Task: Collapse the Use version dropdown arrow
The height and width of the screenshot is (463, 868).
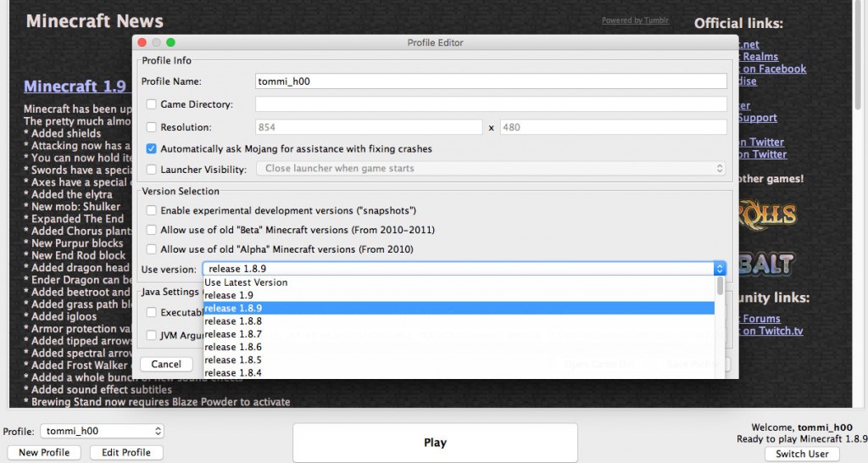Action: click(x=720, y=269)
